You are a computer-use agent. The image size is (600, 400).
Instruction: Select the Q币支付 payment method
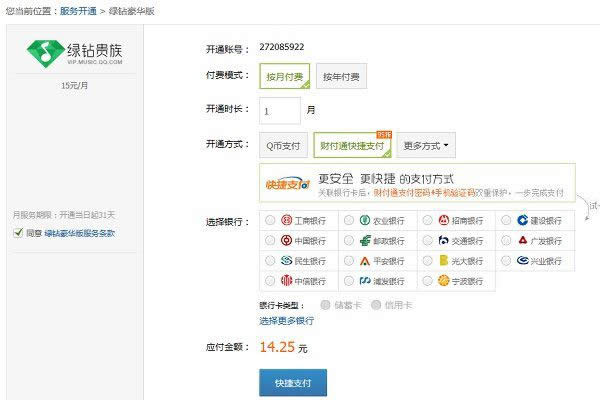tap(283, 145)
